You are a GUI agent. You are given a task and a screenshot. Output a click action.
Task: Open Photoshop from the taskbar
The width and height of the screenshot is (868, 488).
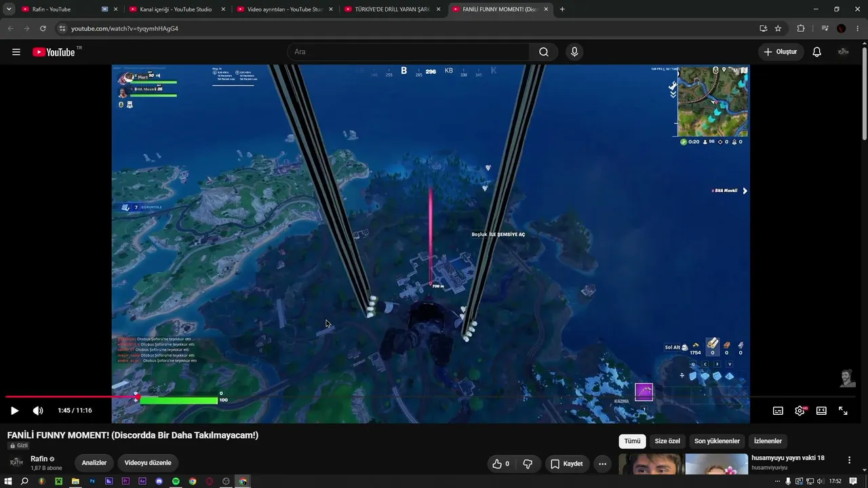(x=92, y=481)
